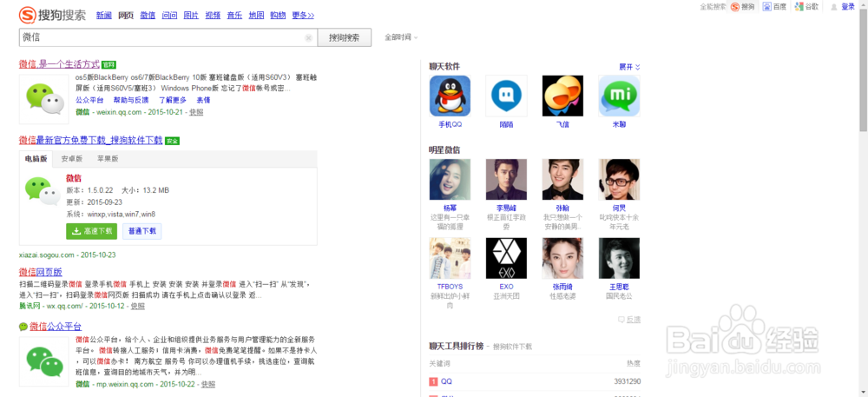
Task: Click the Sogou icon in top-right engine switcher
Action: [735, 7]
